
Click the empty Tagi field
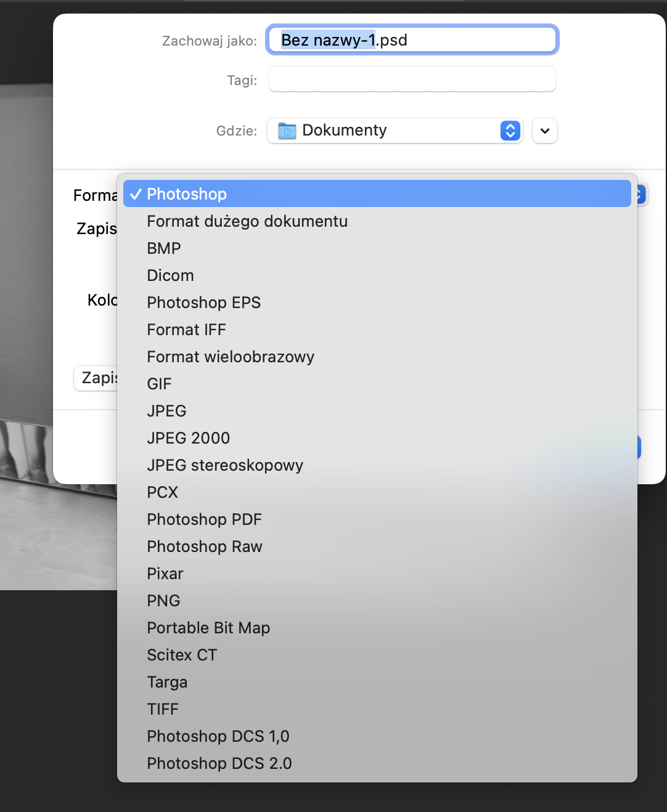pos(411,79)
